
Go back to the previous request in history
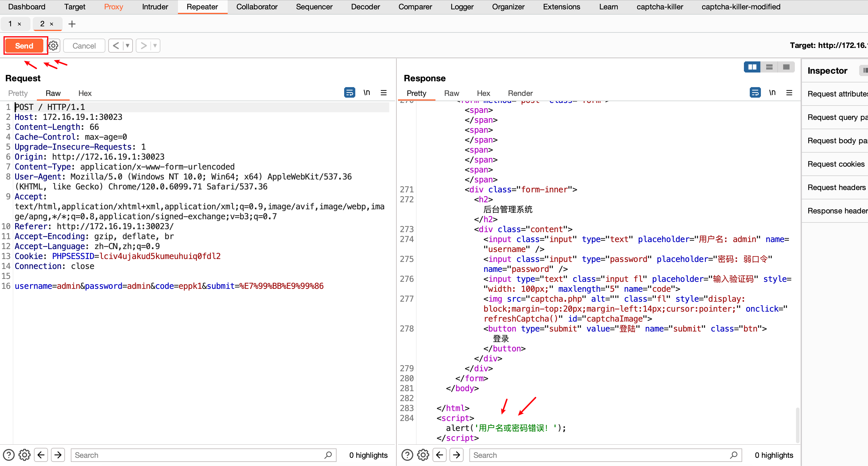(x=116, y=45)
